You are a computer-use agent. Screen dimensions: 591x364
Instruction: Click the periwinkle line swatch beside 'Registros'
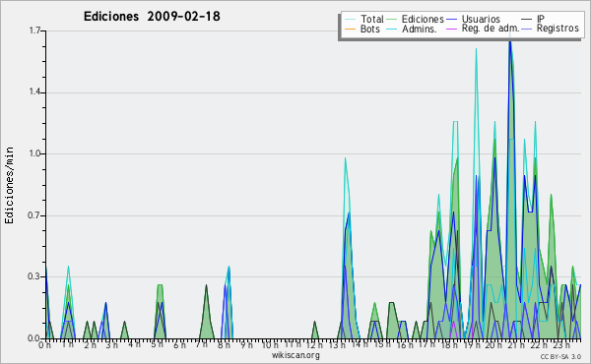tap(527, 29)
